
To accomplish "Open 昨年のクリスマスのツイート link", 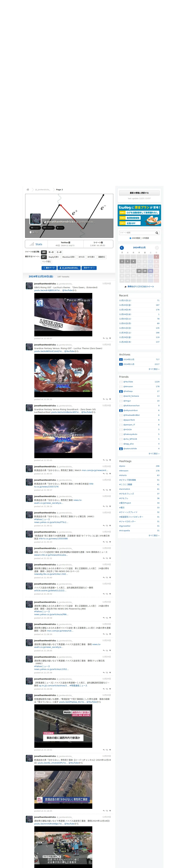I will 141,287.
